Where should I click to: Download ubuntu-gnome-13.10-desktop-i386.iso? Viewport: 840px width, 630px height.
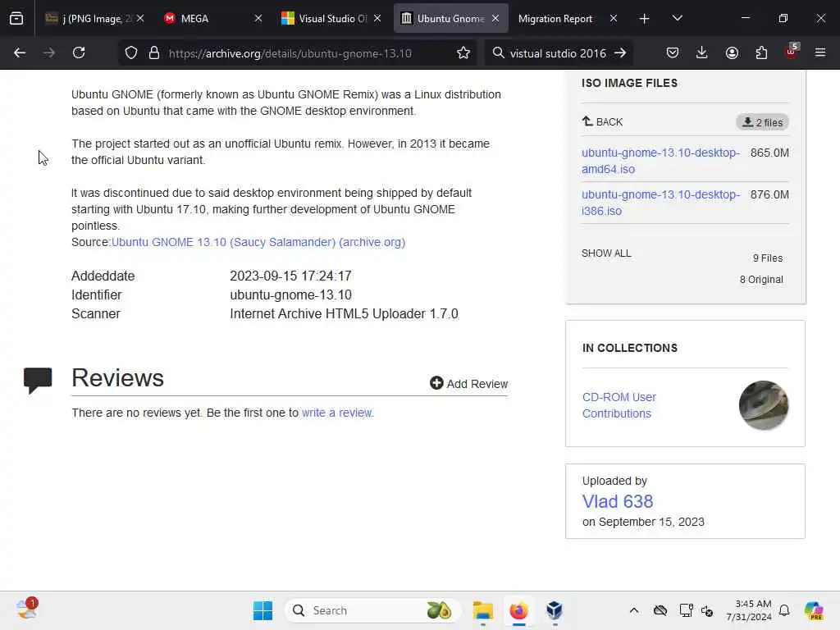coord(661,203)
